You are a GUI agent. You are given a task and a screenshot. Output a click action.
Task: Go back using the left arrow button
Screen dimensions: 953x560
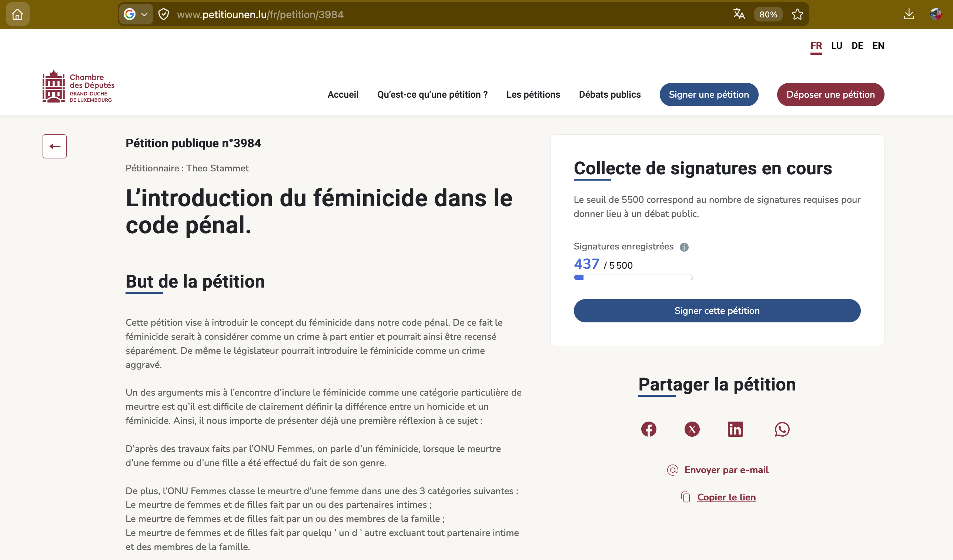[x=54, y=146]
